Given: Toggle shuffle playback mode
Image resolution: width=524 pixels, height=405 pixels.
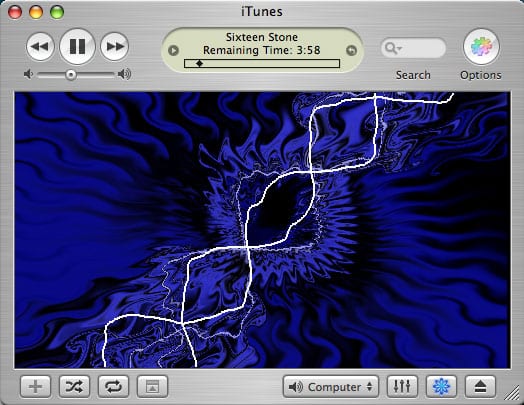Looking at the screenshot, I should pyautogui.click(x=74, y=387).
